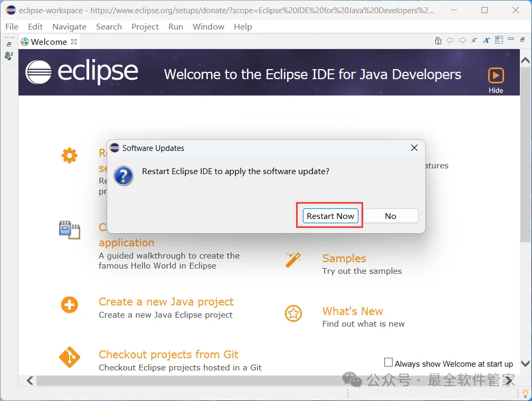
Task: Click the horizontal scrollbar left arrow
Action: 30,380
